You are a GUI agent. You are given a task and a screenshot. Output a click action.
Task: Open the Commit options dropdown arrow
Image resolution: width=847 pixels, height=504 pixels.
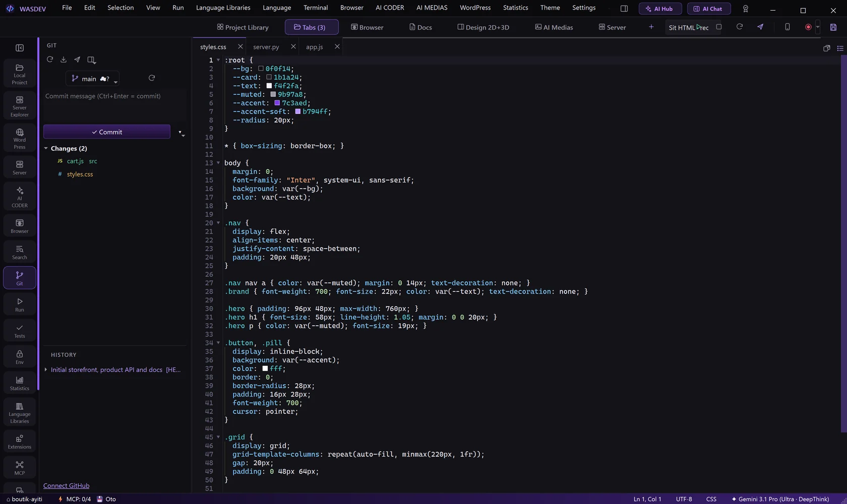tap(181, 133)
